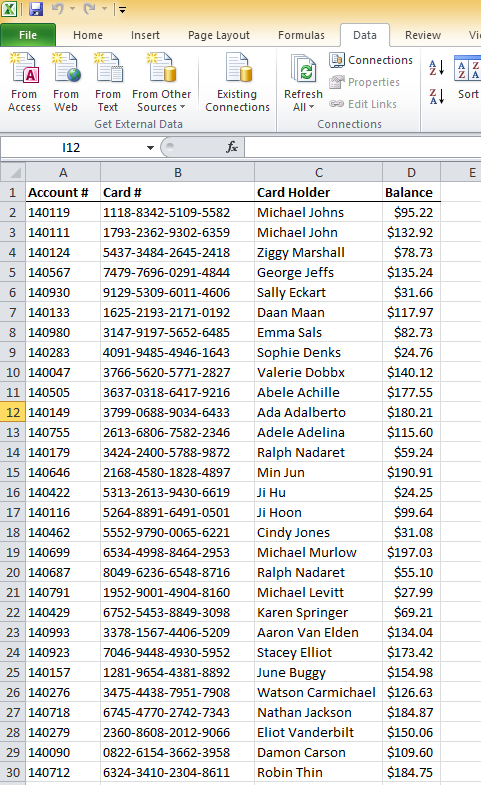Expand the From Other Sources dropdown
481x785 pixels.
(161, 83)
